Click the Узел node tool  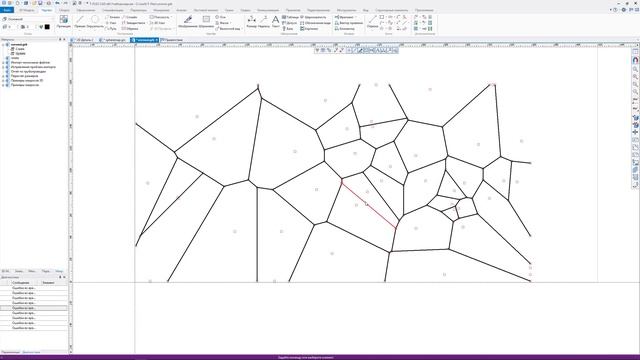coord(111,23)
